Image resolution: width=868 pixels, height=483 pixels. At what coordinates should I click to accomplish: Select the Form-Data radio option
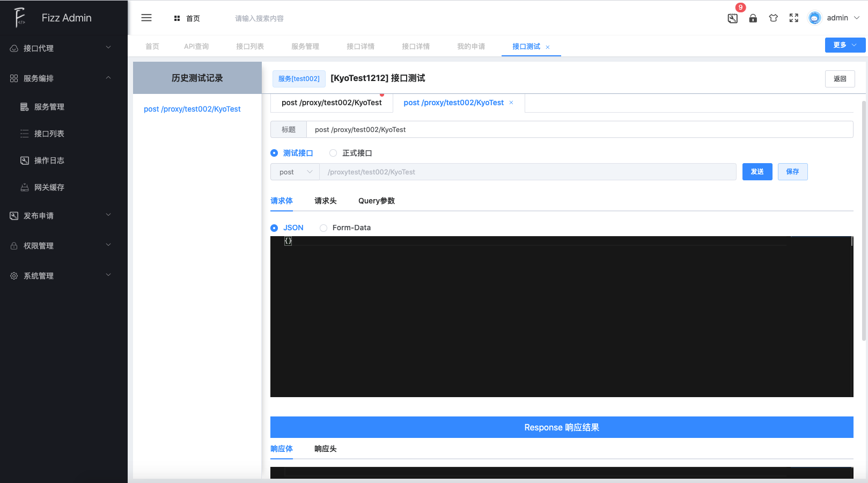point(323,228)
